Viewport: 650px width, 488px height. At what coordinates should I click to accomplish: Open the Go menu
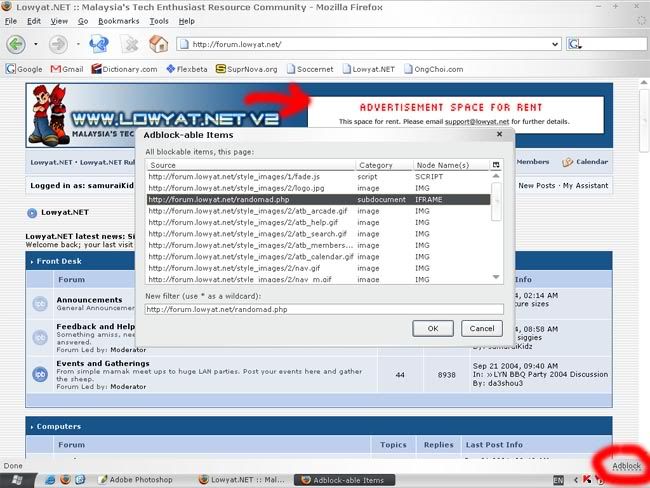pyautogui.click(x=83, y=21)
